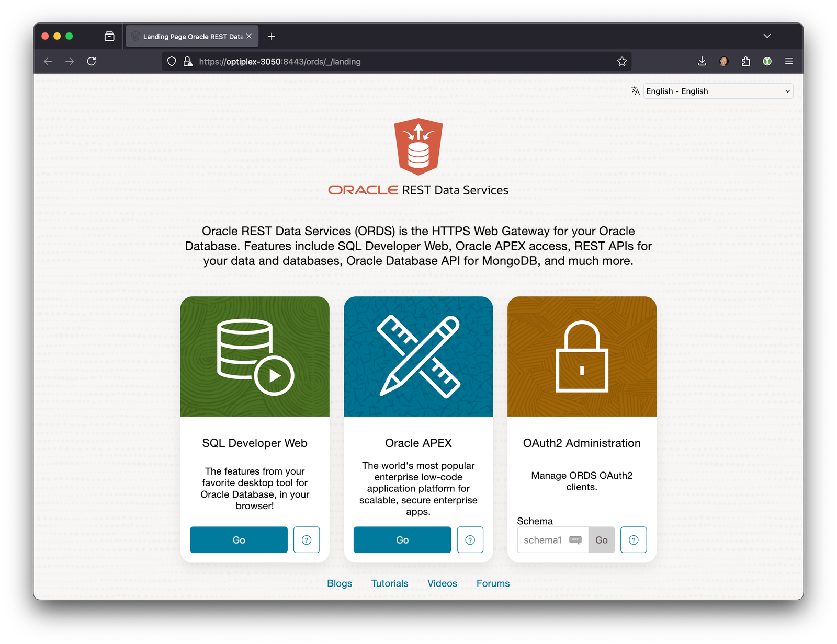Close the Landing Page Oracle REST tab

coord(249,36)
